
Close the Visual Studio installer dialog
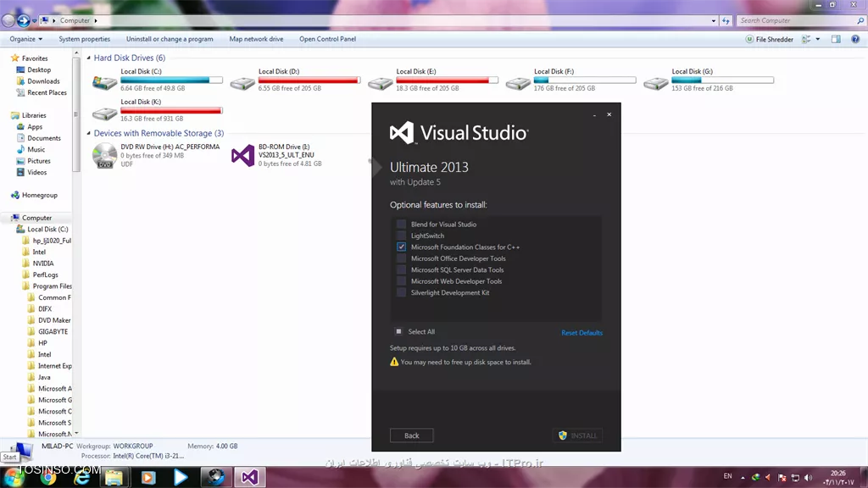coord(609,114)
